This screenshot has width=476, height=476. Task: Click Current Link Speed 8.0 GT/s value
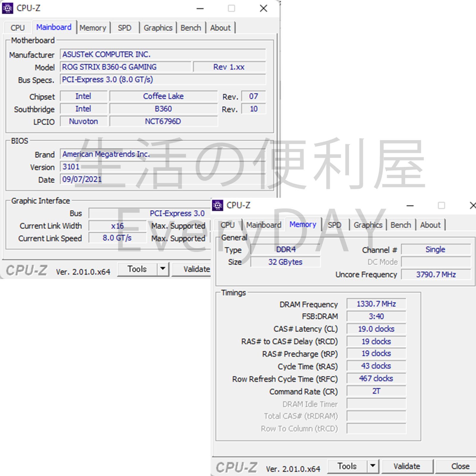click(x=118, y=238)
